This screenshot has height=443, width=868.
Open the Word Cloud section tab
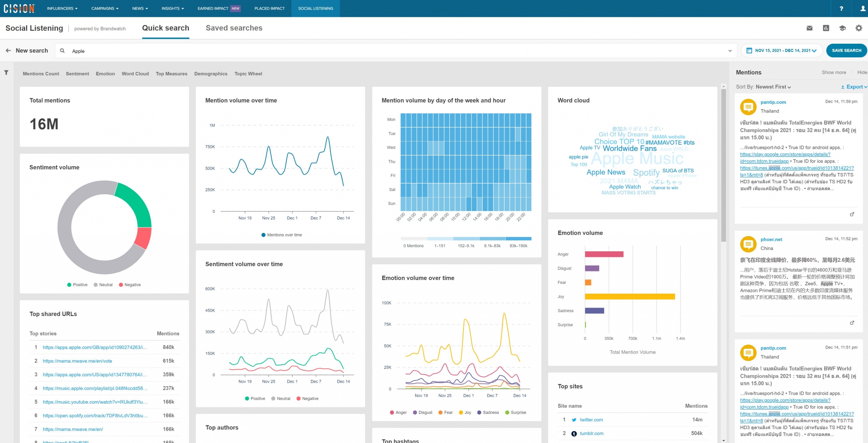[135, 73]
